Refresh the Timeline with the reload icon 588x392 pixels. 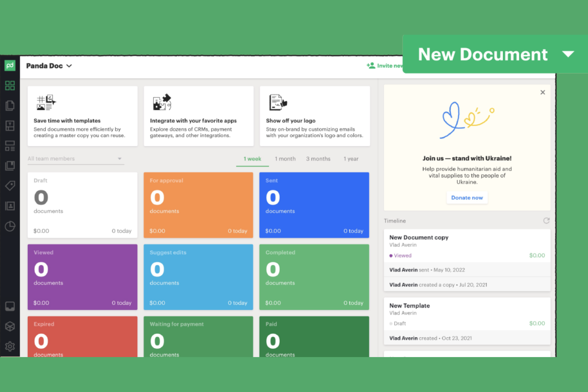[x=546, y=220]
